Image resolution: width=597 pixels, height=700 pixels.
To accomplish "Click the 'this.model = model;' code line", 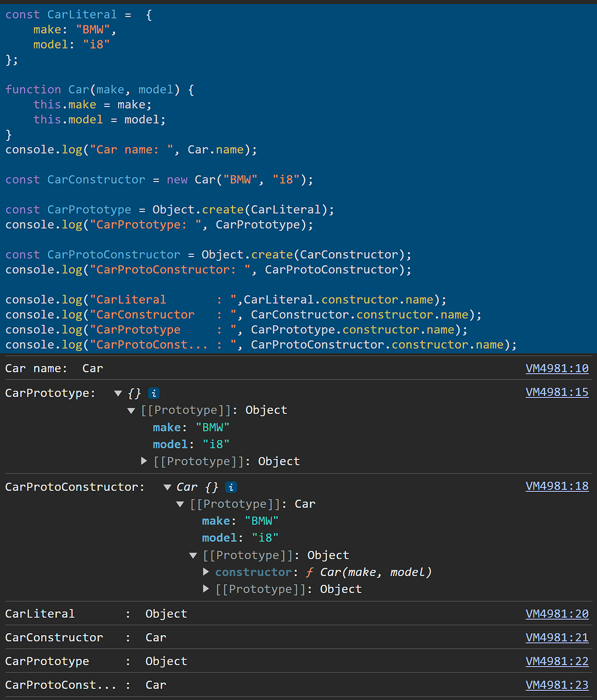I will click(100, 120).
